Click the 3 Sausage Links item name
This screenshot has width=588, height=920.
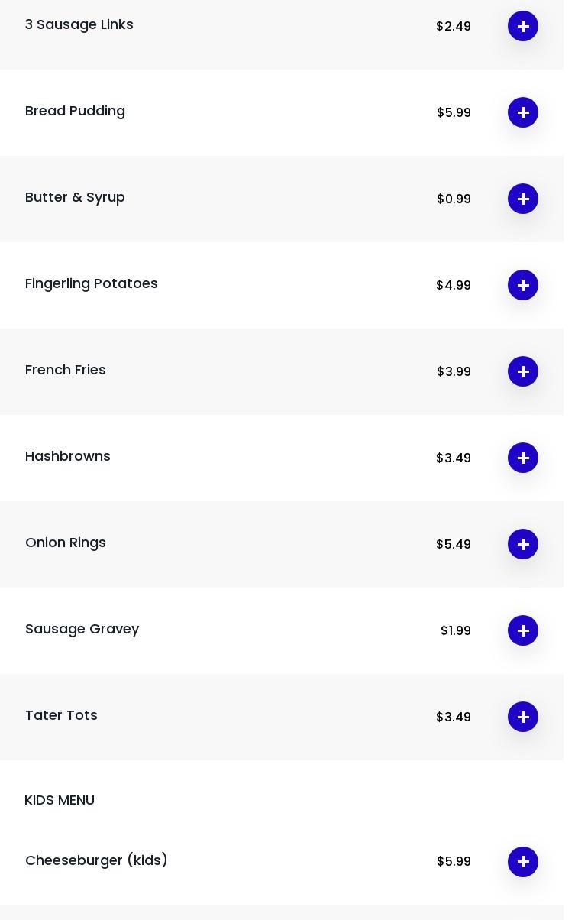pos(79,24)
